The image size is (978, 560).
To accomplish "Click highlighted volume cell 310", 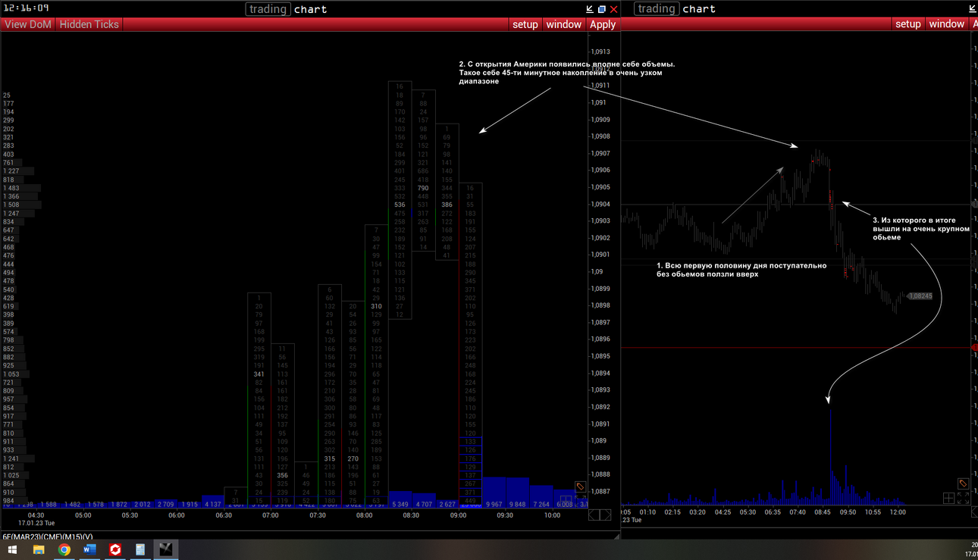I will tap(376, 306).
